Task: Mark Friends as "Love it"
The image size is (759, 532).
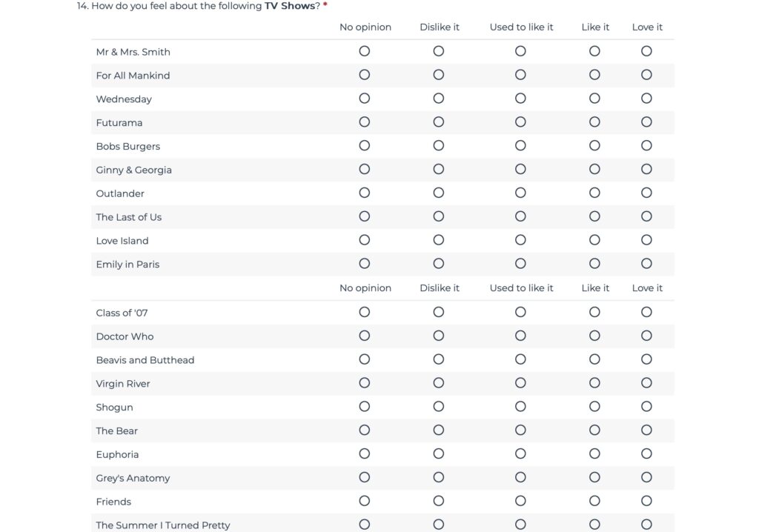Action: pos(646,502)
